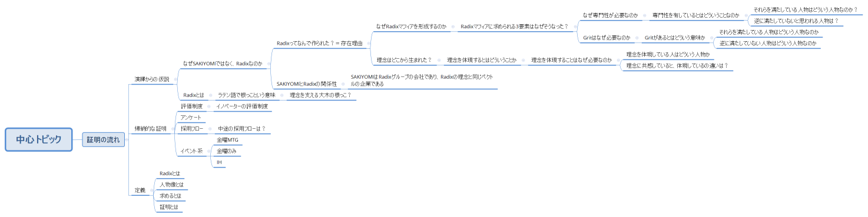Viewport: 868px width, 217px height.
Task: Collapse toggle after なぜRadixマフィアを形成するのか
Action: point(453,26)
